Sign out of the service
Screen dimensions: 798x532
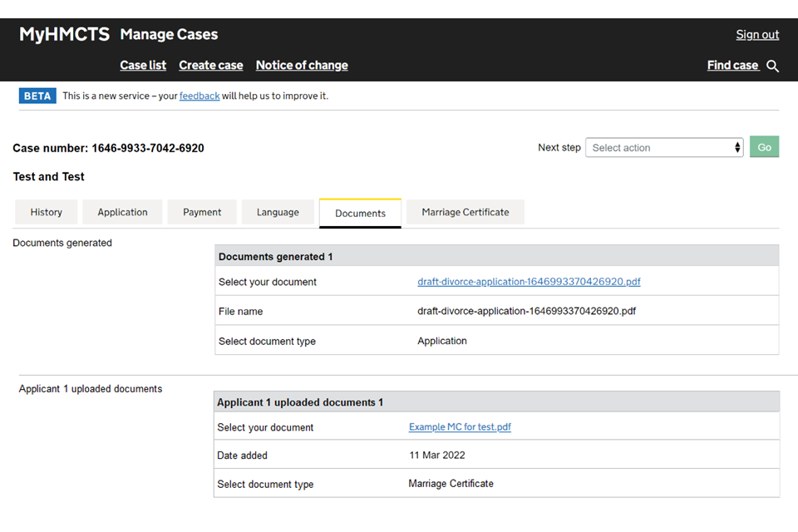[757, 35]
